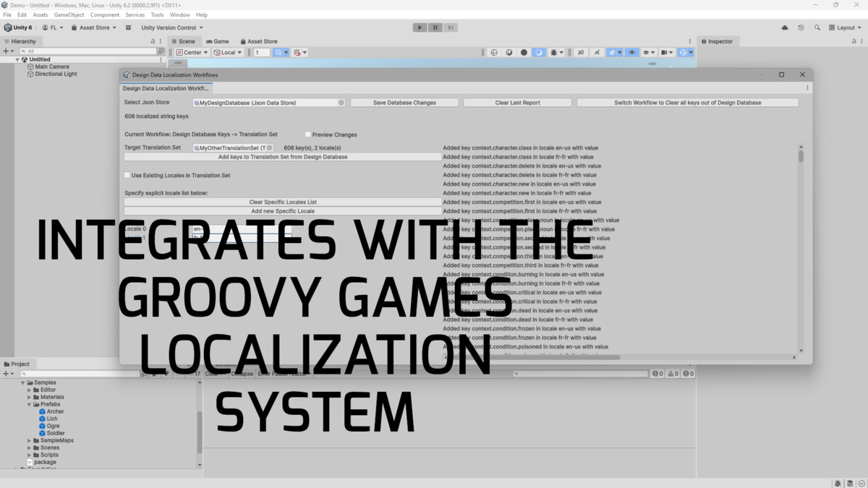
Task: Click the Save Database Changes button
Action: tap(404, 102)
